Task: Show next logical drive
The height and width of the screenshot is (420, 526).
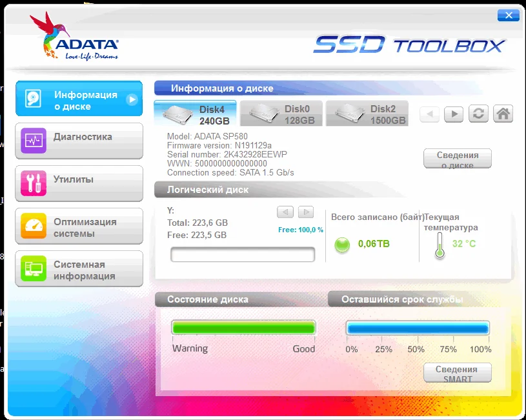Action: pyautogui.click(x=306, y=212)
